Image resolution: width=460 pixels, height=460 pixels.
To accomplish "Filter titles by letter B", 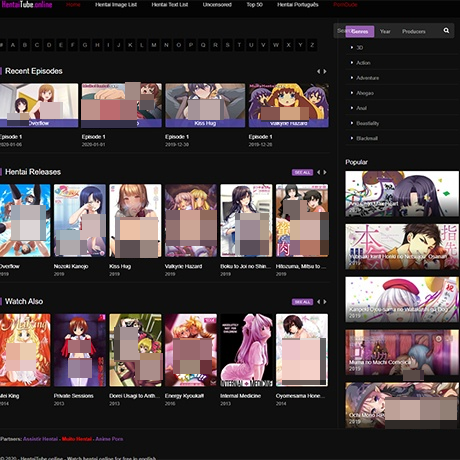I will (x=25, y=45).
